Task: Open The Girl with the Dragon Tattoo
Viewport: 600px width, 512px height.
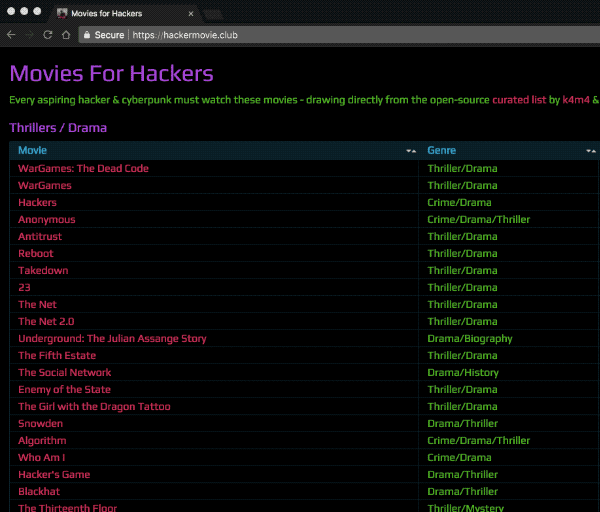Action: pyautogui.click(x=94, y=406)
